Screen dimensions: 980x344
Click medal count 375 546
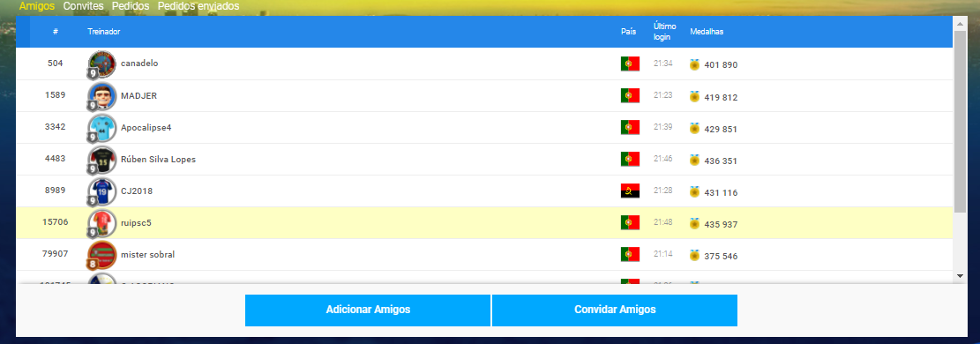click(721, 256)
